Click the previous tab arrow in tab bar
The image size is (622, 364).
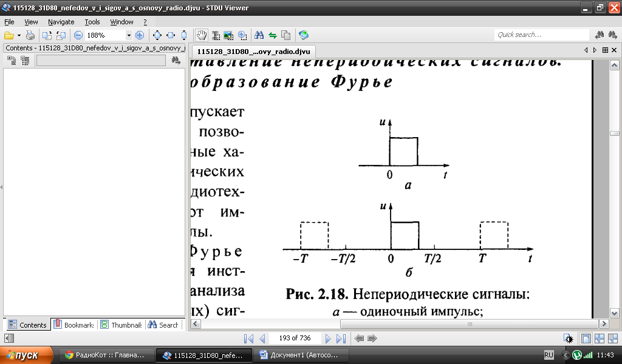pyautogui.click(x=586, y=50)
